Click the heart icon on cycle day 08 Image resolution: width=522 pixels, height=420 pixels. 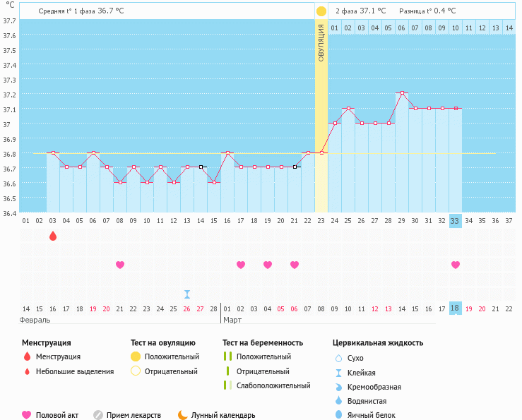click(120, 265)
